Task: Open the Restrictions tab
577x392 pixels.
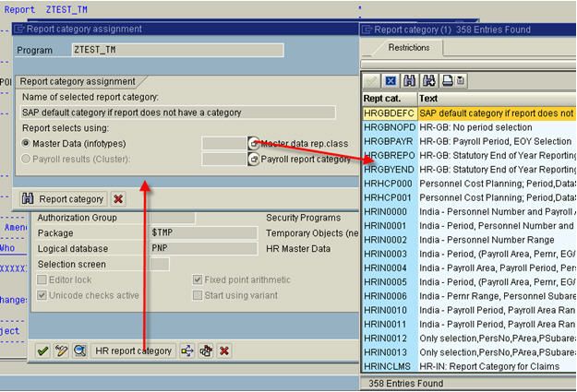Action: (409, 47)
